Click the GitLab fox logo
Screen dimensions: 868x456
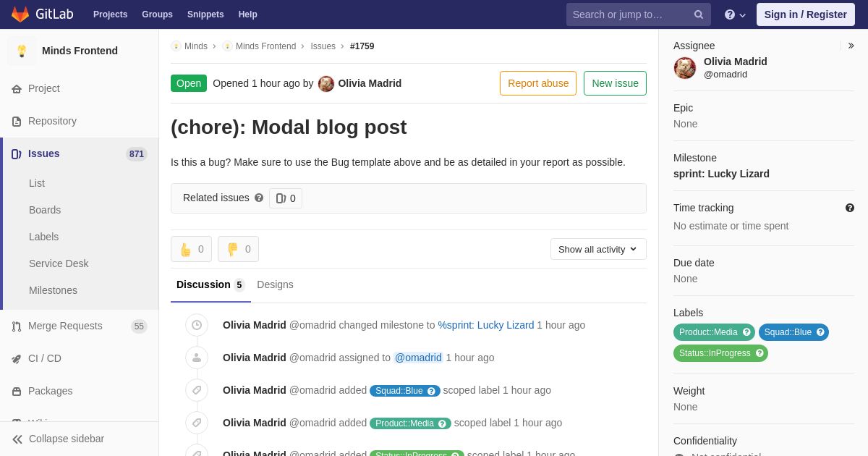point(20,14)
